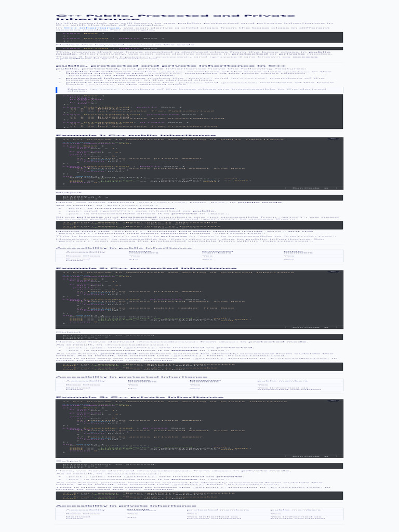The image size is (399, 532).
Task: Click heading "Accessibility in protected inheritance"
Action: click(131, 377)
